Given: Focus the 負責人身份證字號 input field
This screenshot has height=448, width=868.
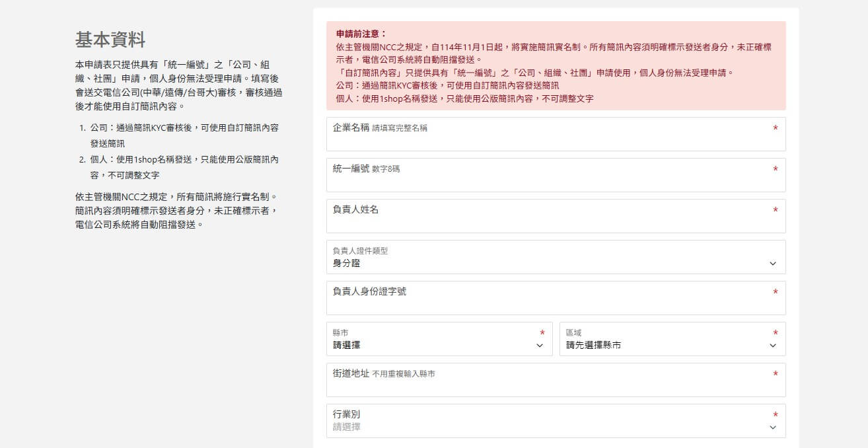Looking at the screenshot, I should coord(555,304).
